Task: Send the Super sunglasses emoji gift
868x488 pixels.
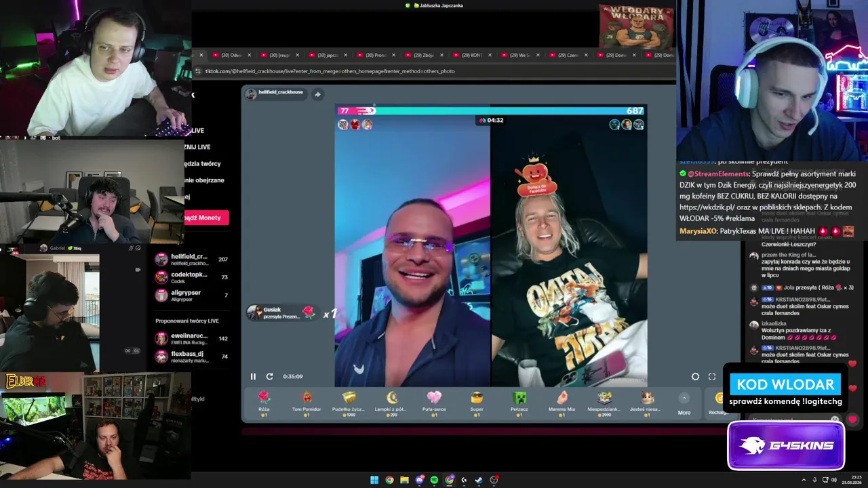Action: [477, 403]
